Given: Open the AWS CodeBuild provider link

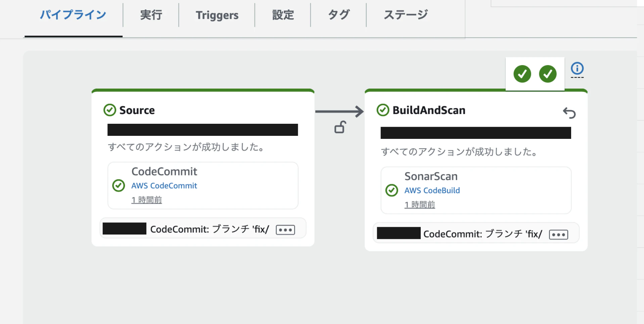Looking at the screenshot, I should [432, 190].
